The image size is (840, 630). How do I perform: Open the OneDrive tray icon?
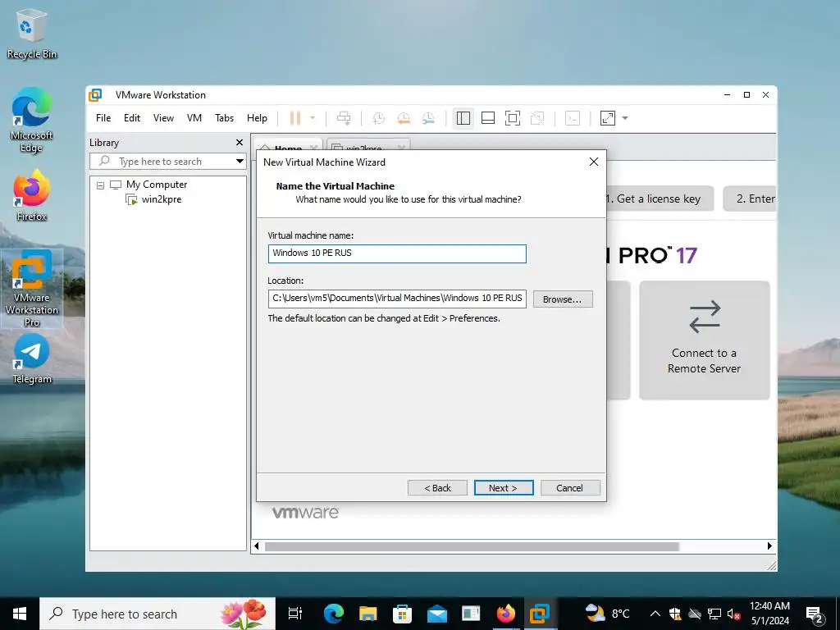coord(695,614)
